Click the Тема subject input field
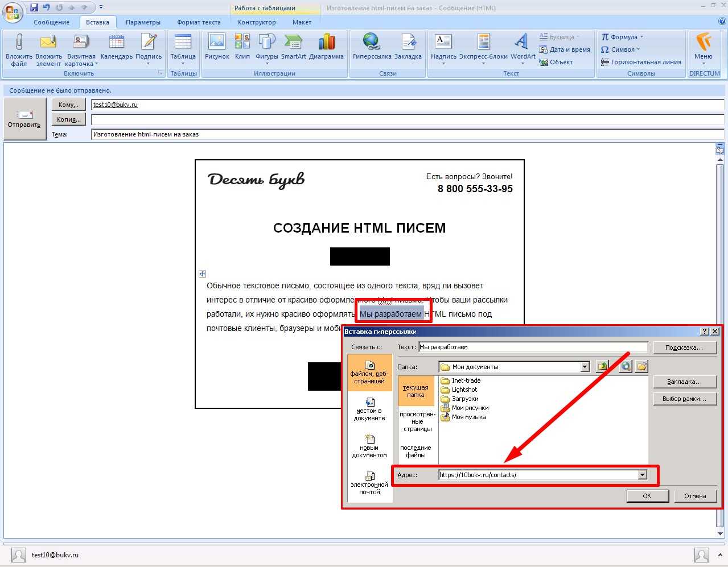This screenshot has width=728, height=567. [407, 135]
